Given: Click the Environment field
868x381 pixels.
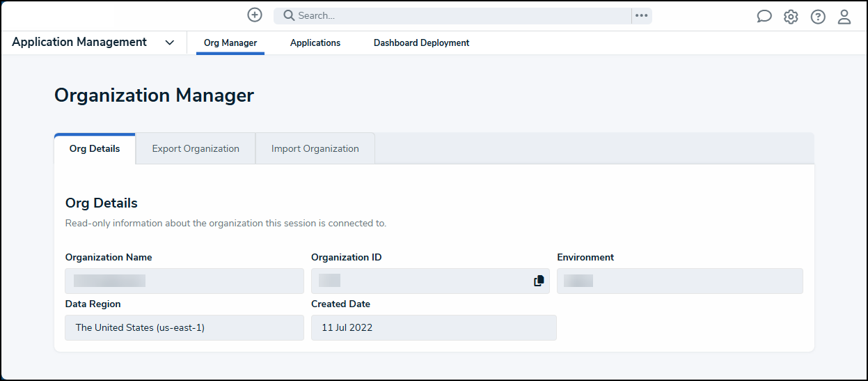Looking at the screenshot, I should coord(680,281).
